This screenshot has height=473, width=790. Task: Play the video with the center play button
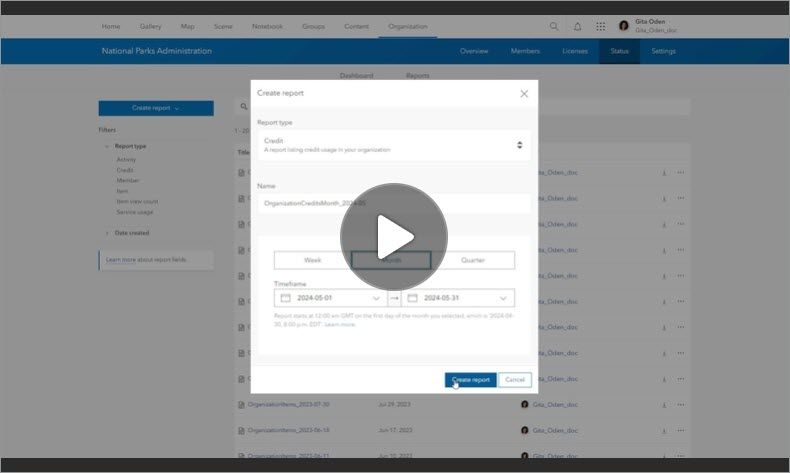(393, 237)
